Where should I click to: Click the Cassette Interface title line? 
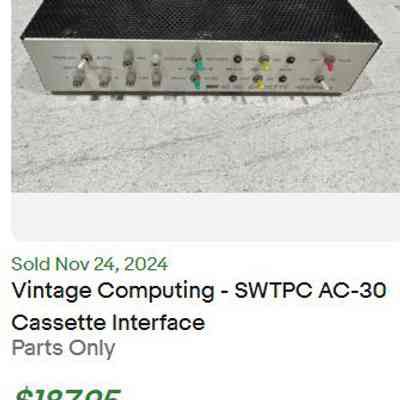(x=108, y=323)
